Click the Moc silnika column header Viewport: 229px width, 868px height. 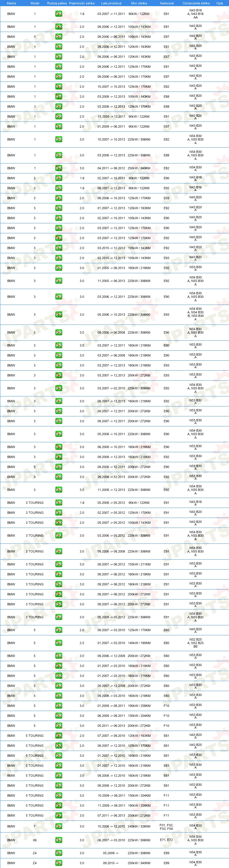pyautogui.click(x=139, y=3)
